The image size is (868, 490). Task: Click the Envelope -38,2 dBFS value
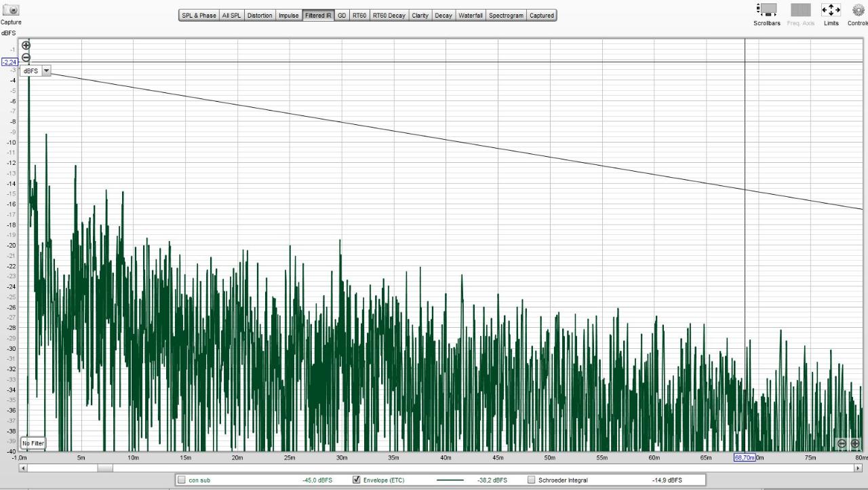point(492,480)
